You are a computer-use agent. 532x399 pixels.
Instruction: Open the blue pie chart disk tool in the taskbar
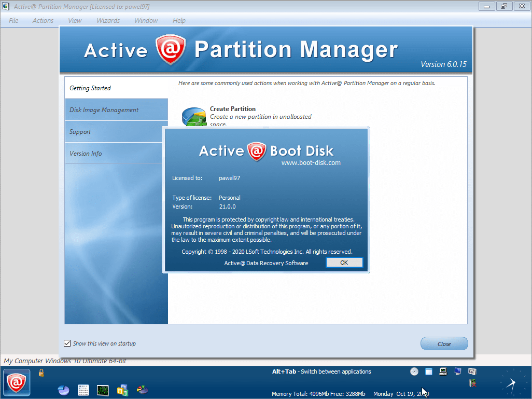pos(63,390)
